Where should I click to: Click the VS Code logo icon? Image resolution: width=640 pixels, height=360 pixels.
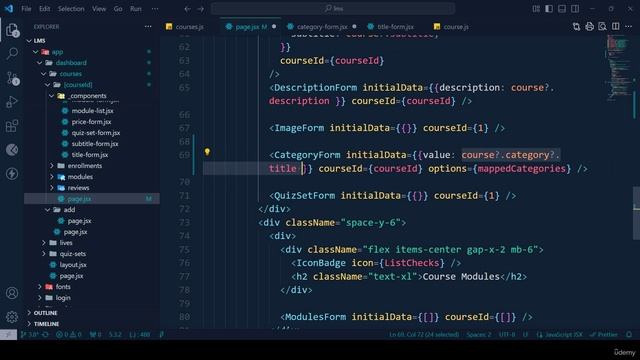[9, 9]
